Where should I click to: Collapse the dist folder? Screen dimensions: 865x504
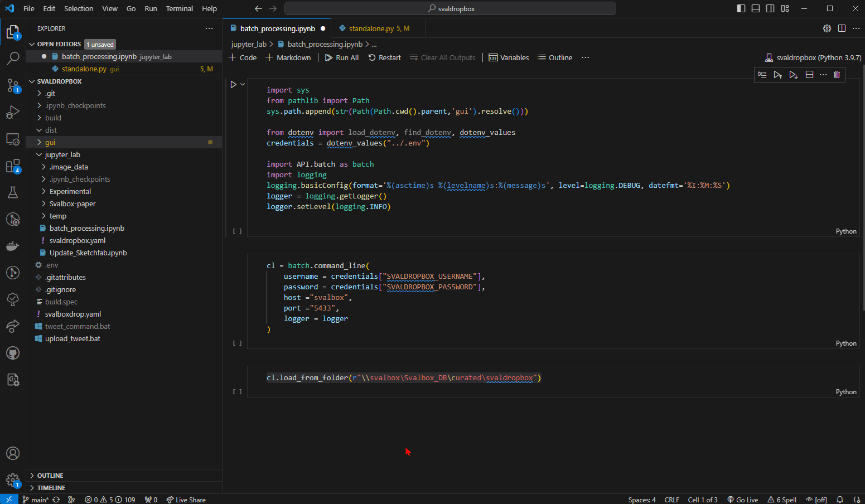(124, 130)
